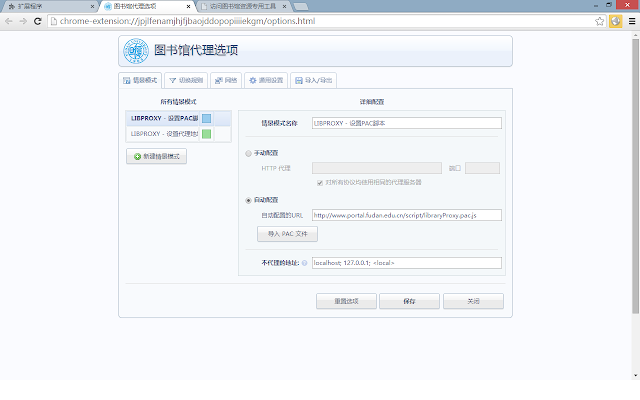Click the browser back arrow
640x400 pixels.
point(9,21)
